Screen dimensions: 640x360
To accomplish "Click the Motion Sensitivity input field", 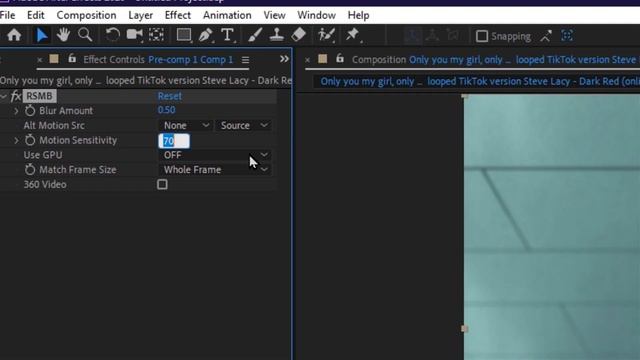I will click(174, 141).
